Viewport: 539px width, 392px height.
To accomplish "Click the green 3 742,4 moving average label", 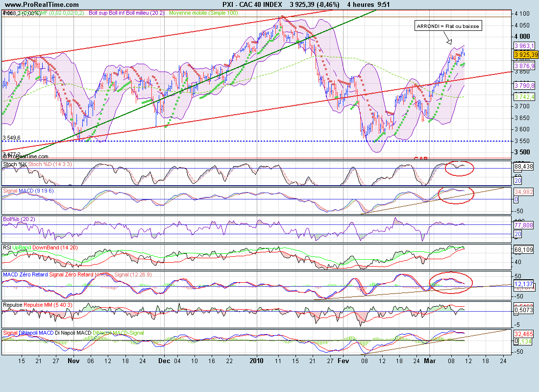I will (524, 98).
